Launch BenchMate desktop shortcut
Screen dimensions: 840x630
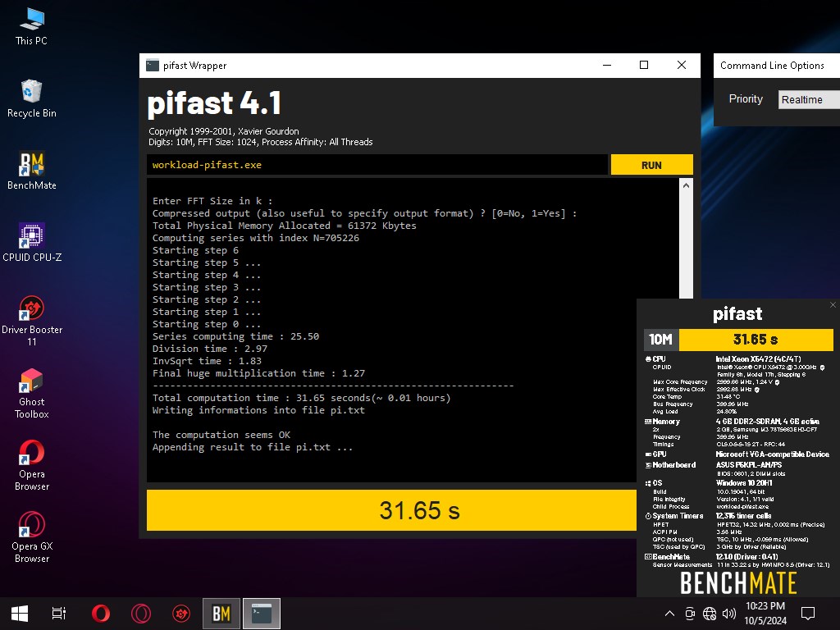click(x=32, y=171)
